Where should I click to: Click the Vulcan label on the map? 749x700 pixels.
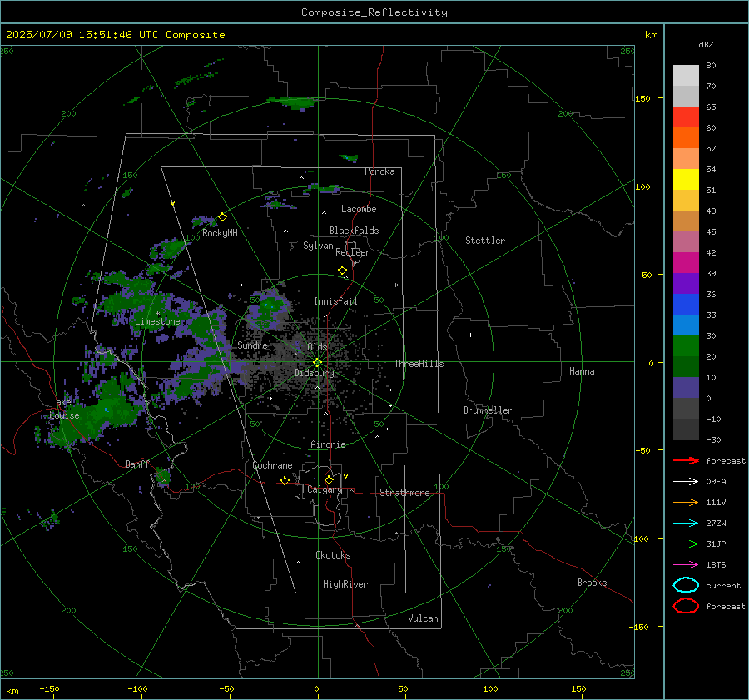(423, 618)
